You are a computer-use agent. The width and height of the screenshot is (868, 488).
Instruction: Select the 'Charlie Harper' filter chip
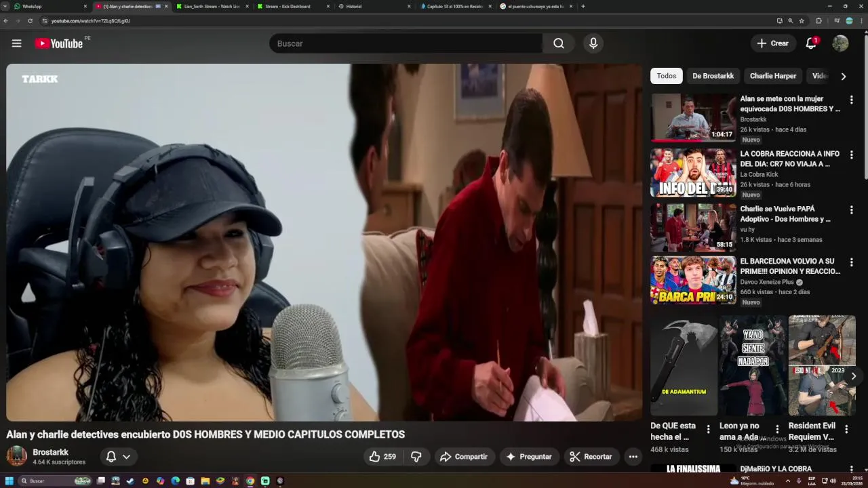(773, 76)
